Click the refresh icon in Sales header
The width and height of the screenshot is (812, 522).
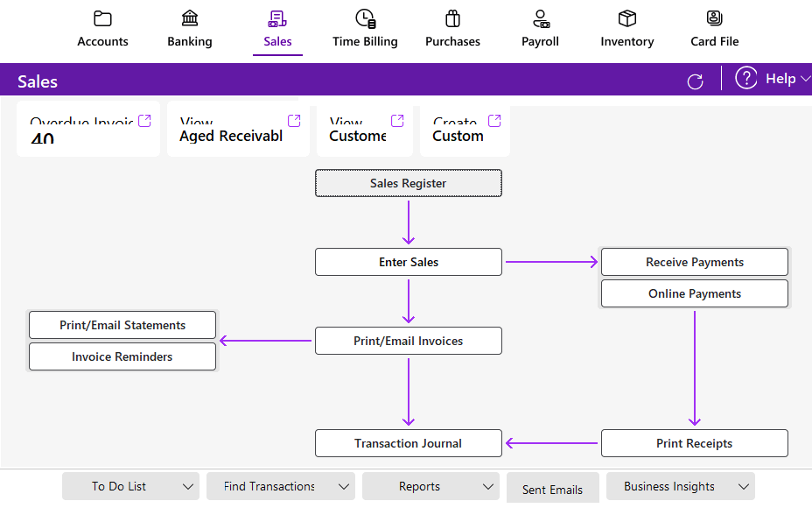coord(695,81)
